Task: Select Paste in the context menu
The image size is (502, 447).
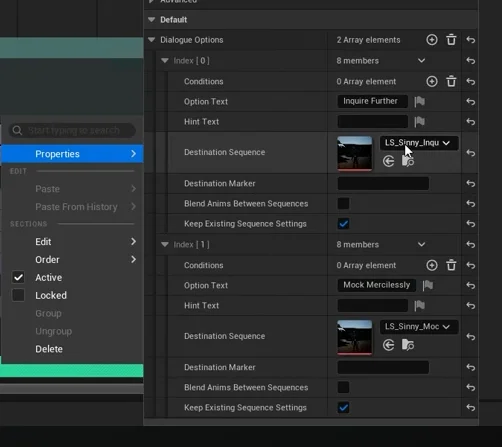Action: pyautogui.click(x=72, y=189)
